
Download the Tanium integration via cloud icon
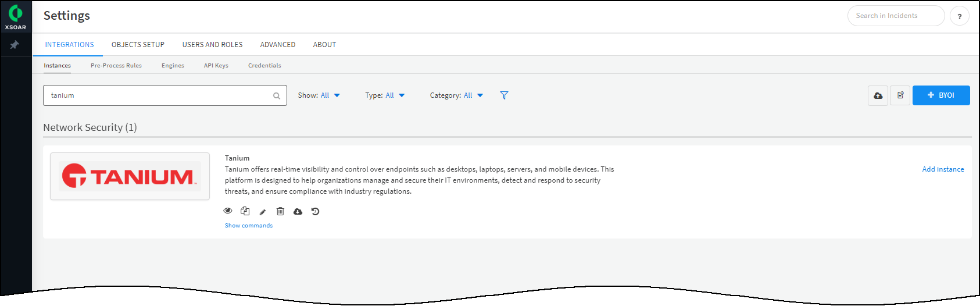(x=298, y=212)
